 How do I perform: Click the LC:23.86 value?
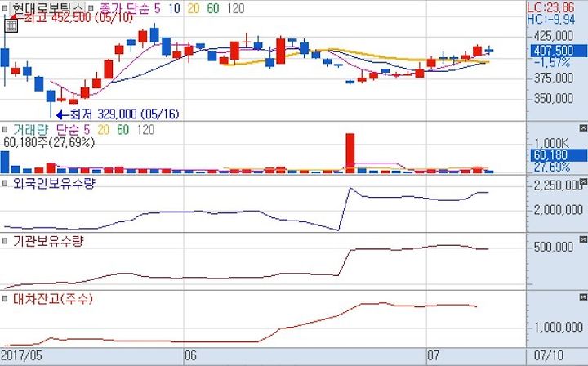(x=550, y=7)
